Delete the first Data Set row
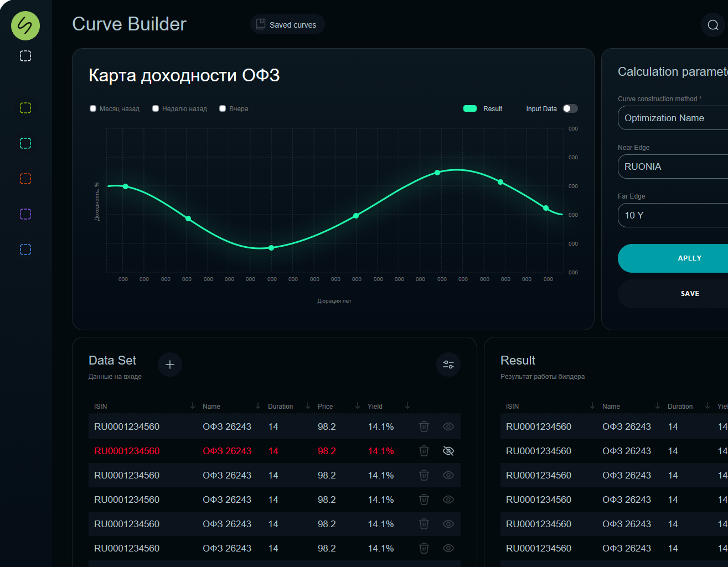This screenshot has width=728, height=567. point(424,426)
